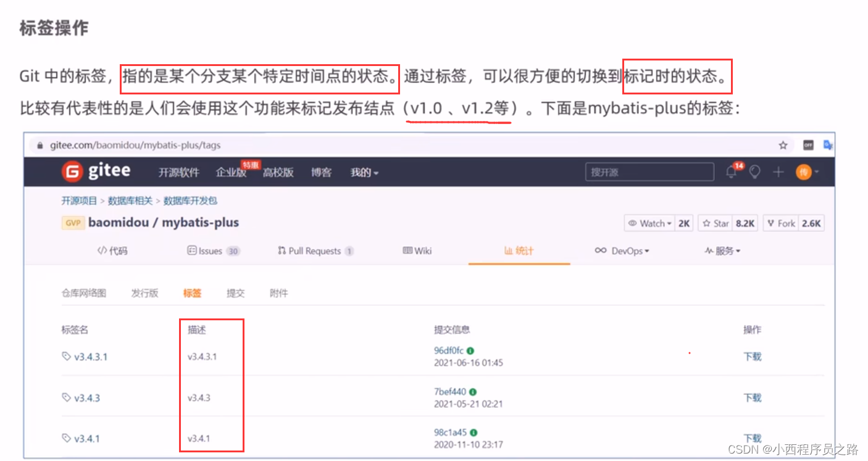Click the browser address bar URL
The width and height of the screenshot is (868, 461).
point(135,146)
